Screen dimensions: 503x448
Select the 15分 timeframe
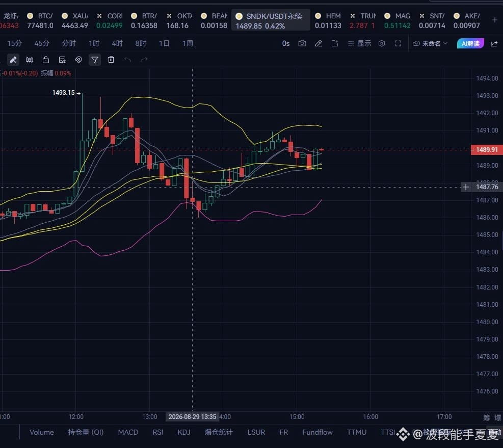click(x=14, y=43)
